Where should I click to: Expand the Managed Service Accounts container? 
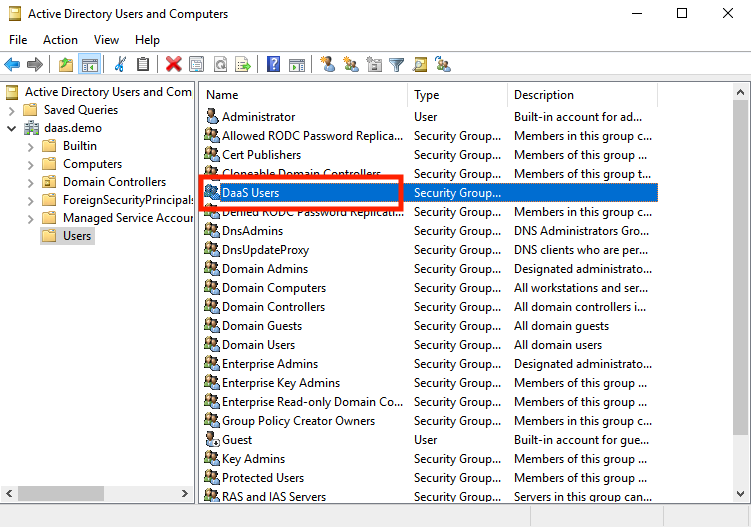coord(30,219)
